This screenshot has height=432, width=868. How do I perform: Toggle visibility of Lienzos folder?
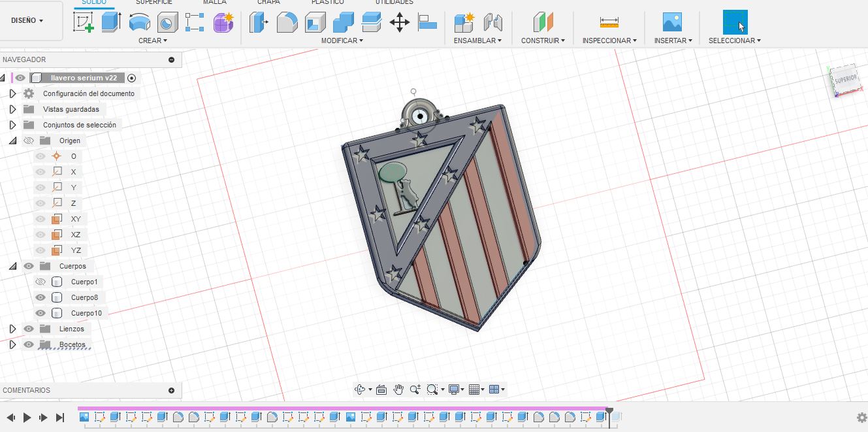[28, 329]
